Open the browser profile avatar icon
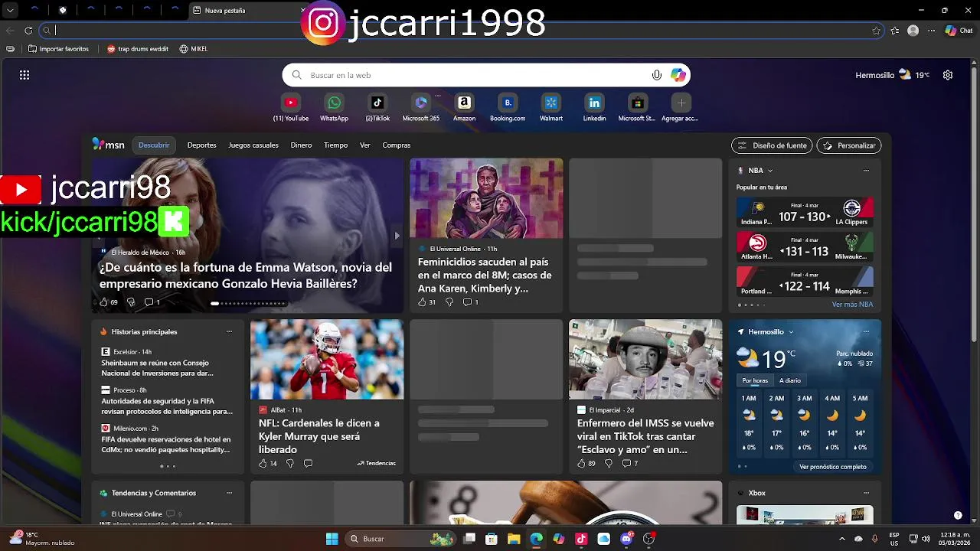980x551 pixels. 913,31
